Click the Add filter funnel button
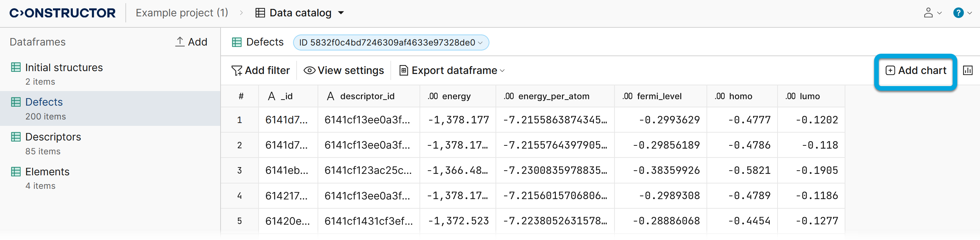The width and height of the screenshot is (980, 240). (x=261, y=70)
